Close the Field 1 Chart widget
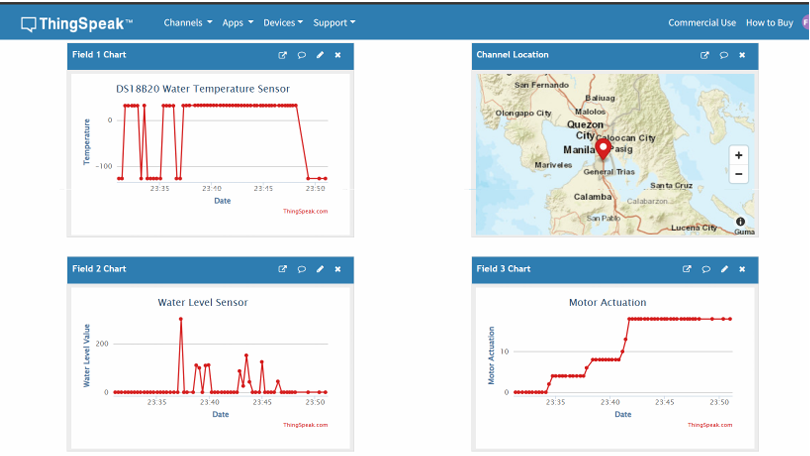The height and width of the screenshot is (456, 810). click(x=338, y=55)
